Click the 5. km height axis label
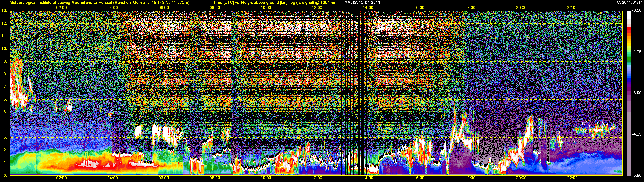This screenshot has height=182, width=644. [5, 112]
